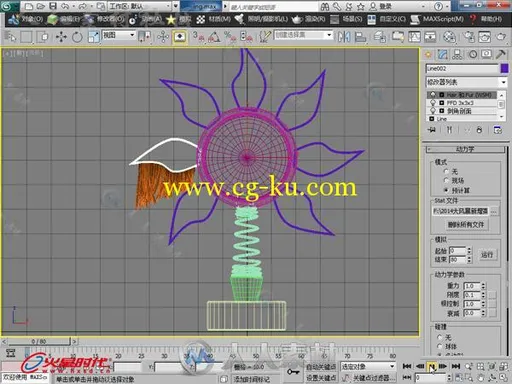512x384 pixels.
Task: Toggle the 倒角剖面 modifier lightbulb
Action: point(433,111)
